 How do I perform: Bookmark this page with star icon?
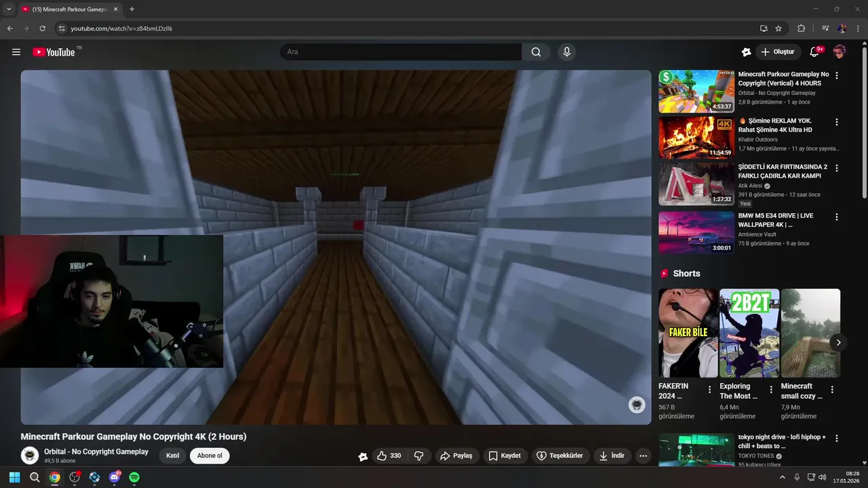coord(778,28)
